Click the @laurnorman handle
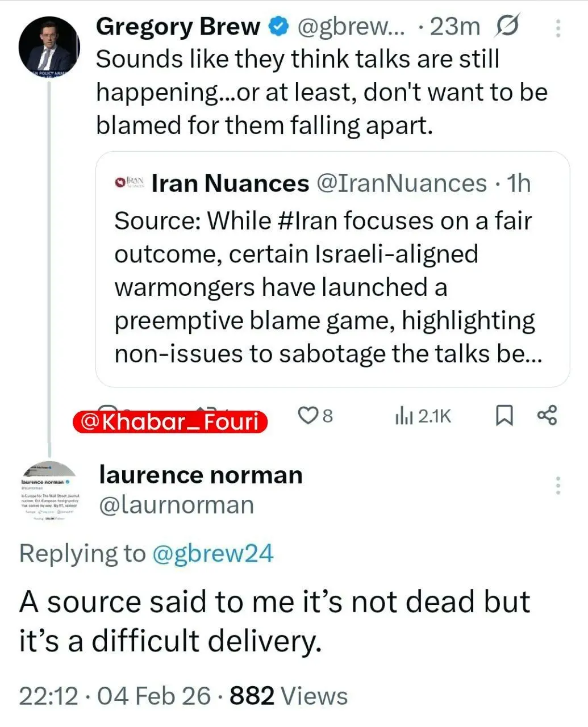Screen dimensions: 588x727 tap(176, 505)
